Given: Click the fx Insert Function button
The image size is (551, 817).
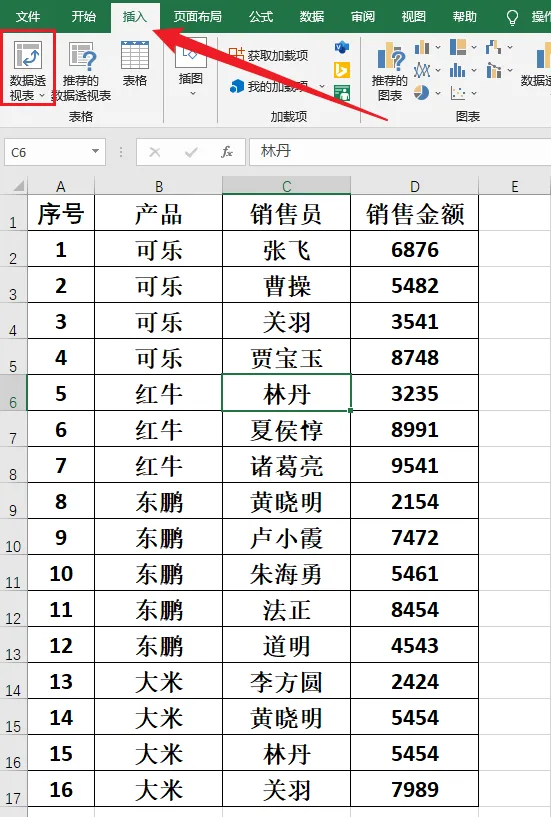Looking at the screenshot, I should click(x=227, y=152).
